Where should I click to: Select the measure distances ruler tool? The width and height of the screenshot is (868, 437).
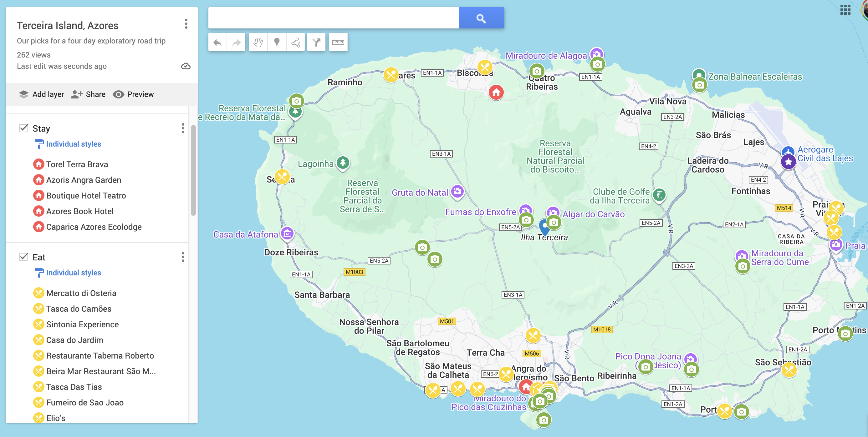coord(338,43)
